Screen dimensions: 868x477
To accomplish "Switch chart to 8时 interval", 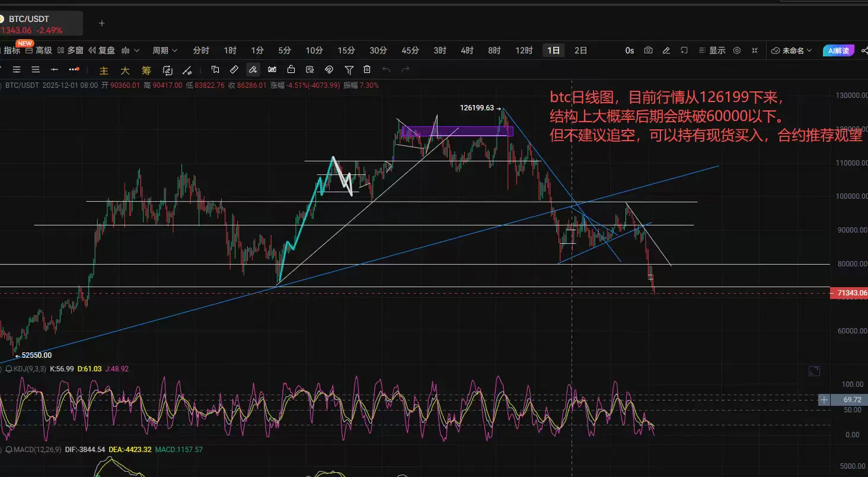I will pyautogui.click(x=494, y=50).
